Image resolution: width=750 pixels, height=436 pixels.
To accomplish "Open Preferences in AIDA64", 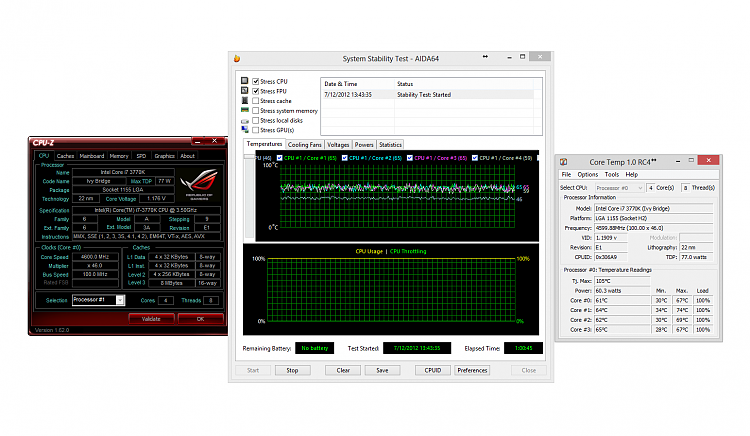I will (472, 370).
